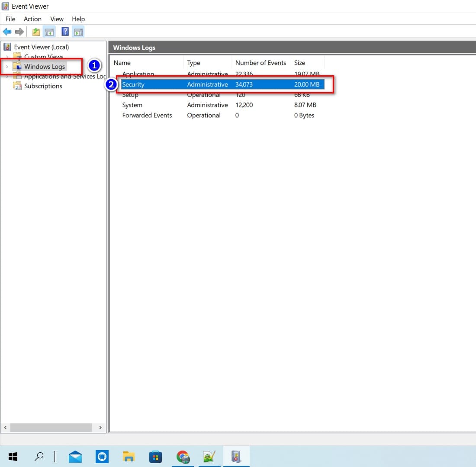Click the gray Forward arrow in the toolbar
The image size is (476, 467).
coord(19,32)
